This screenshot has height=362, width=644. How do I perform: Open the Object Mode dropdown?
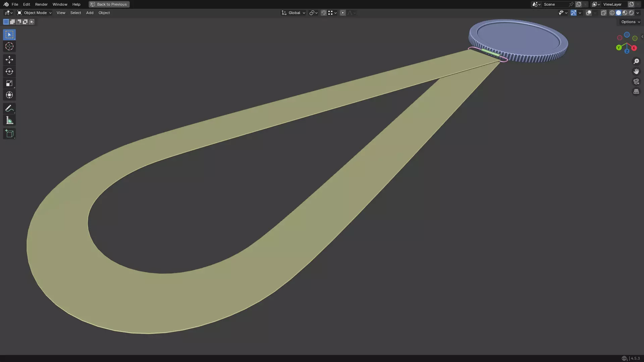34,13
